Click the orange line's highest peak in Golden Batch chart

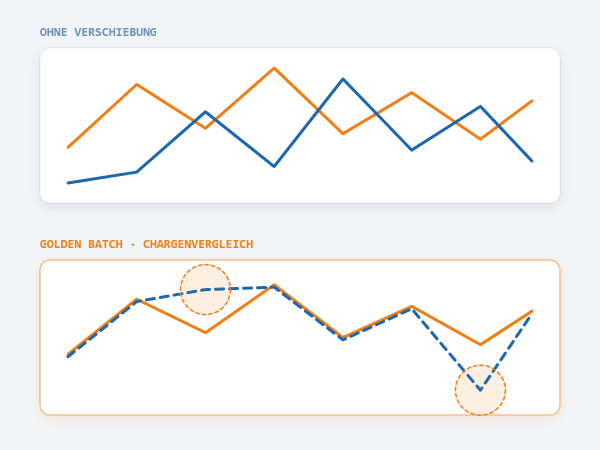click(274, 285)
